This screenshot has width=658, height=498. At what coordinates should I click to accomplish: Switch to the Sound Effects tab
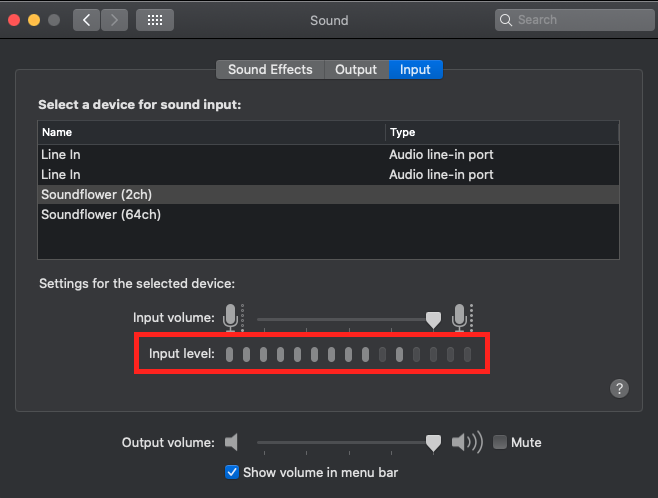tap(270, 70)
